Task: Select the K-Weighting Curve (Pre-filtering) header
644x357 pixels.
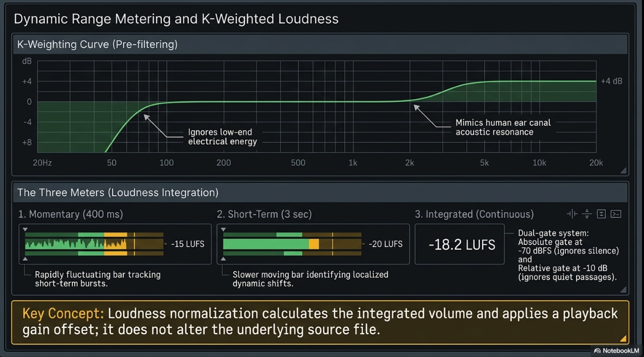Action: [320, 44]
